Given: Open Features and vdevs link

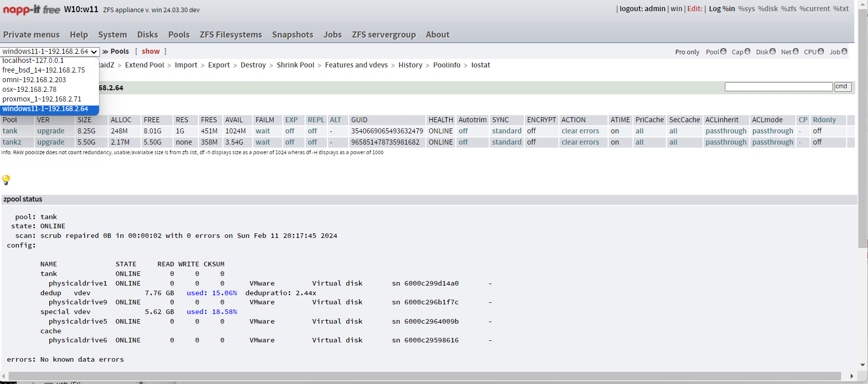Looking at the screenshot, I should 356,65.
